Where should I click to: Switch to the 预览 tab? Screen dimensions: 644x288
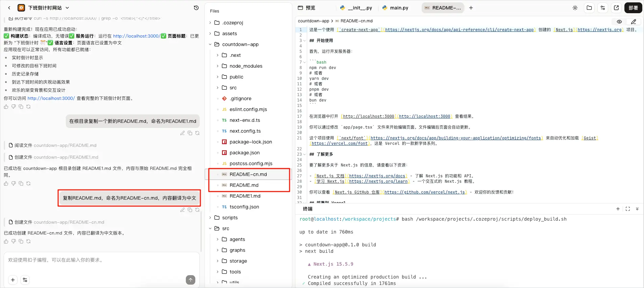306,8
